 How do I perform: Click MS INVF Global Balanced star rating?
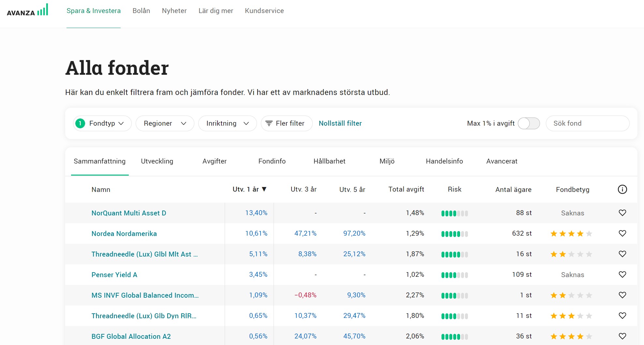pyautogui.click(x=571, y=295)
